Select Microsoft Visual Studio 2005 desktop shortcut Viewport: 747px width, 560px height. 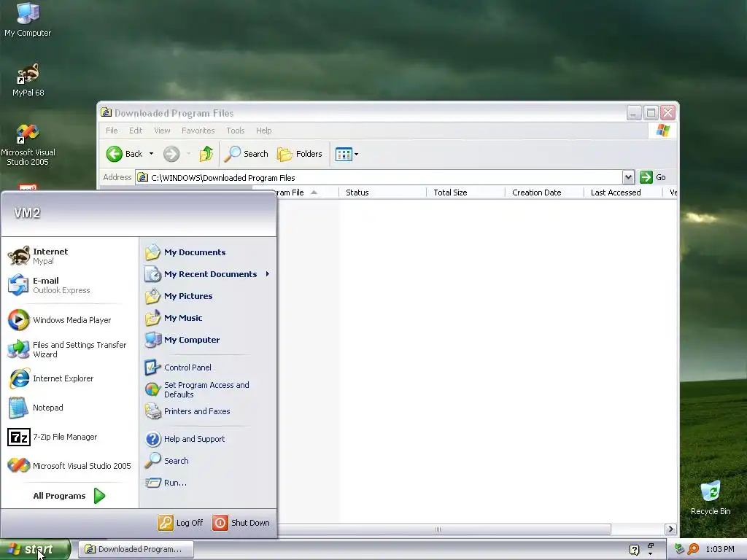click(28, 145)
